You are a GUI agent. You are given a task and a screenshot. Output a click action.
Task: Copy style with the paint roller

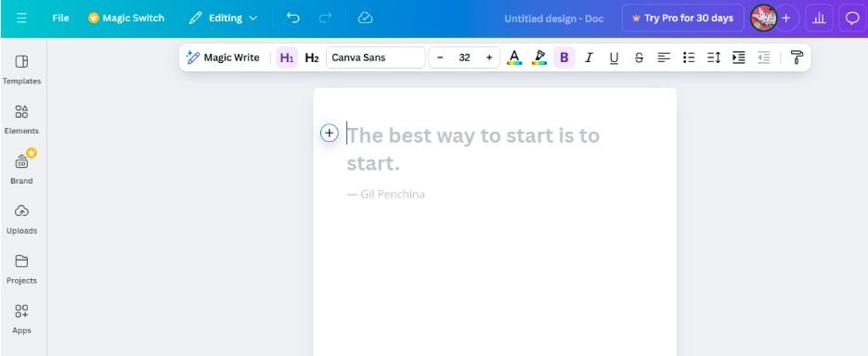click(x=797, y=57)
